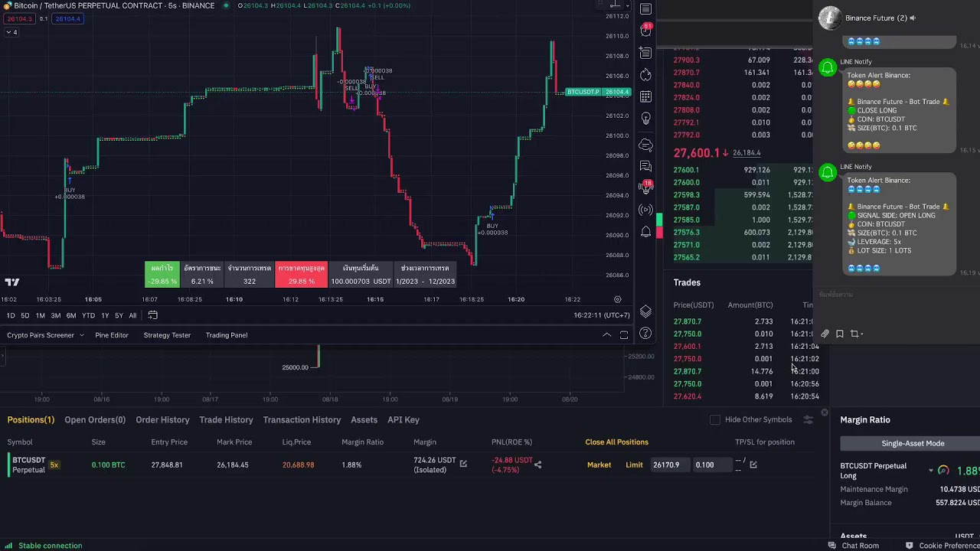Click the Binance Future chat avatar
Screen dimensions: 980x551
(829, 18)
